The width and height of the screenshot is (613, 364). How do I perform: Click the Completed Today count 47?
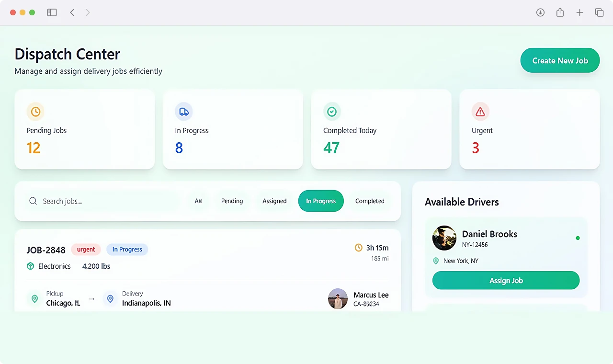pyautogui.click(x=331, y=148)
